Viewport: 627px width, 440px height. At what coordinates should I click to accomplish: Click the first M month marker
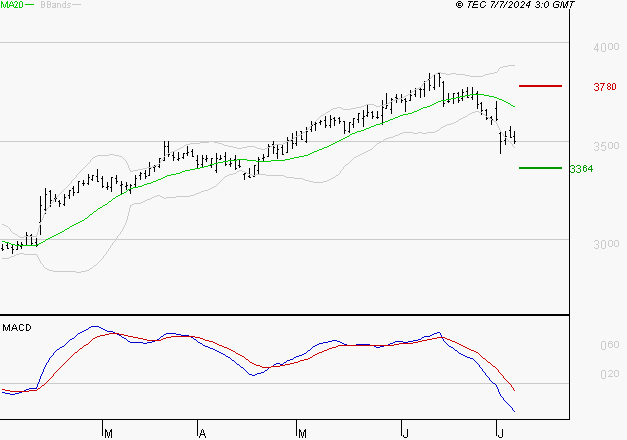108,434
